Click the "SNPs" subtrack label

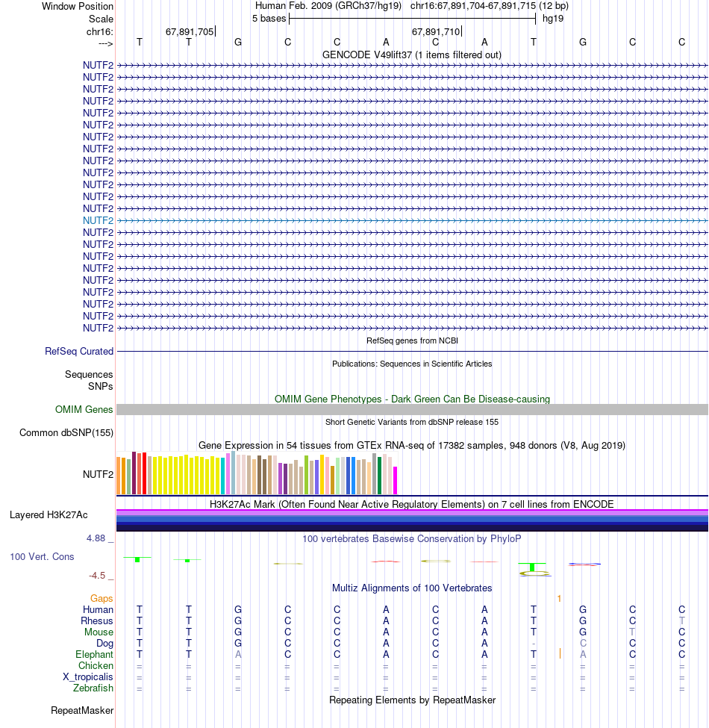click(x=101, y=386)
